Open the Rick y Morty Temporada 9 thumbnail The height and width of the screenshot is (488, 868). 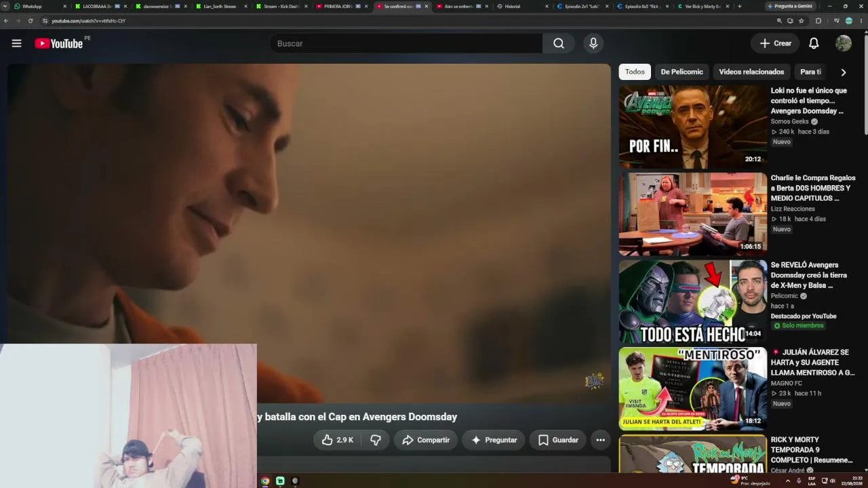tap(692, 454)
